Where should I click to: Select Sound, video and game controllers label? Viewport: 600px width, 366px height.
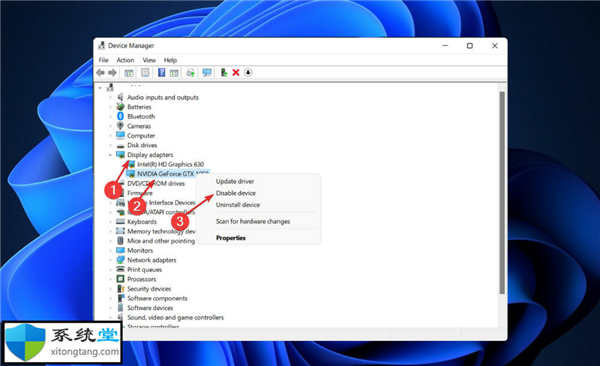point(175,317)
